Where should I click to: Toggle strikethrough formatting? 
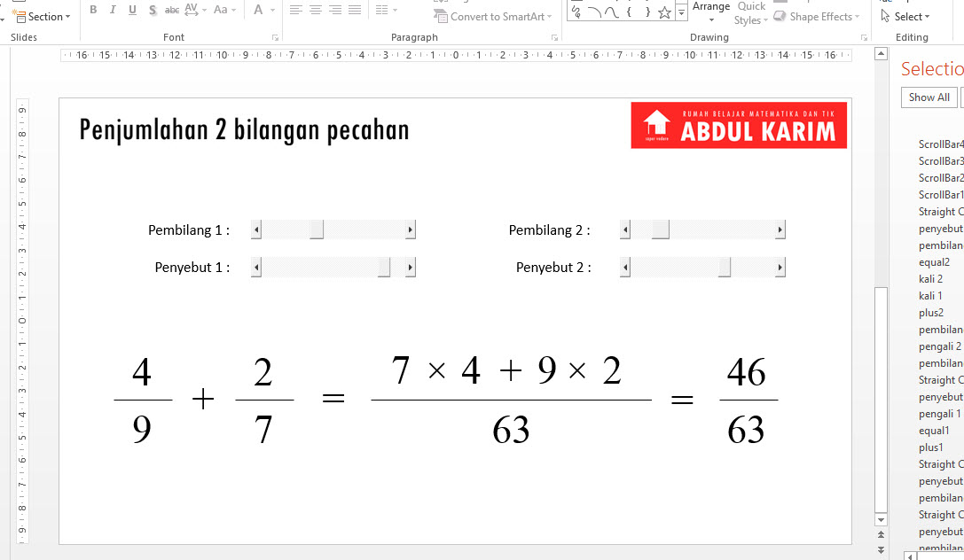172,10
